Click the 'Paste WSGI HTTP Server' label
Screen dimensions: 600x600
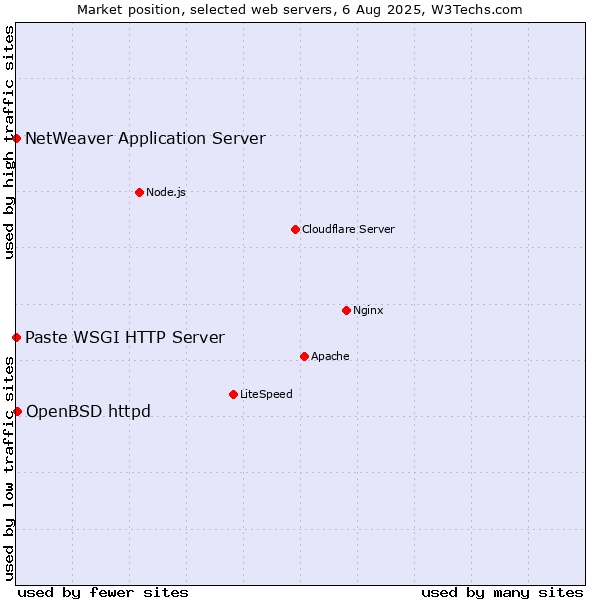[125, 338]
